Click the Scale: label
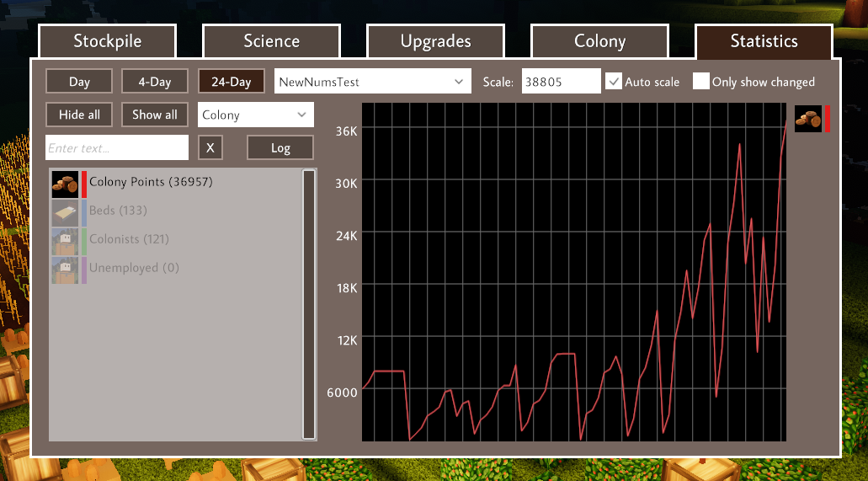The image size is (868, 481). (x=498, y=82)
